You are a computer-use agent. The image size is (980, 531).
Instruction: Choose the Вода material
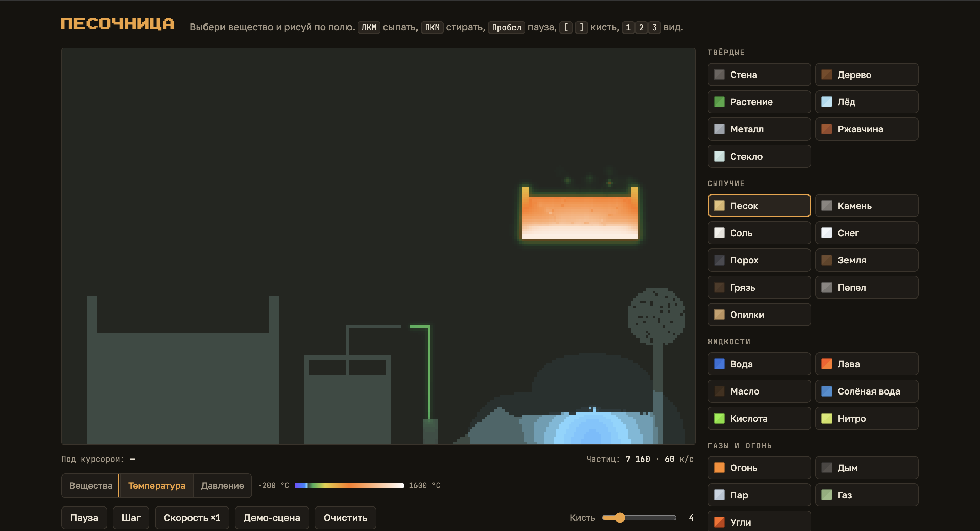tap(759, 364)
